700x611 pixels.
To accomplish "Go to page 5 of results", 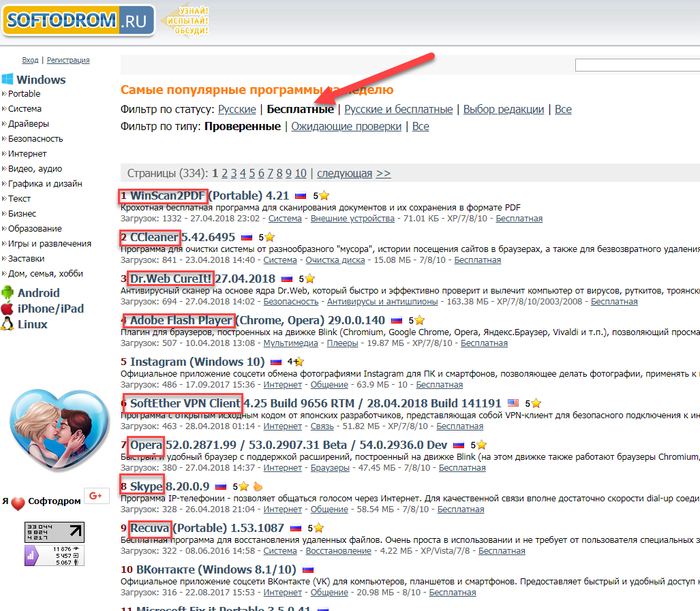I will pyautogui.click(x=252, y=173).
